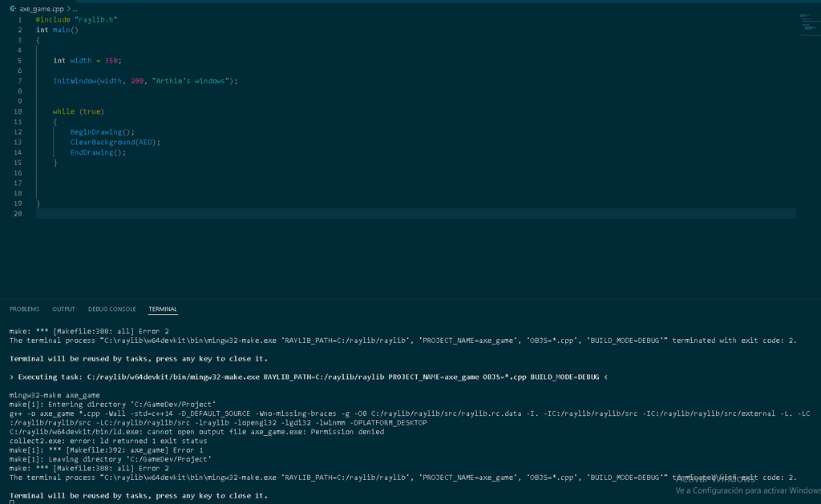Click the "Terminal will be reused by tasks" message
The image size is (821, 504).
pyautogui.click(x=112, y=357)
